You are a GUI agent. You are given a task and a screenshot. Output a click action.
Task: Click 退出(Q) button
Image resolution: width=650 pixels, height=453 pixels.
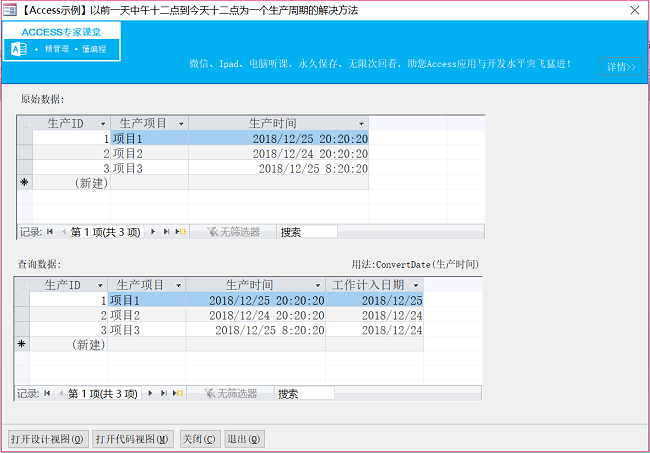tap(244, 439)
